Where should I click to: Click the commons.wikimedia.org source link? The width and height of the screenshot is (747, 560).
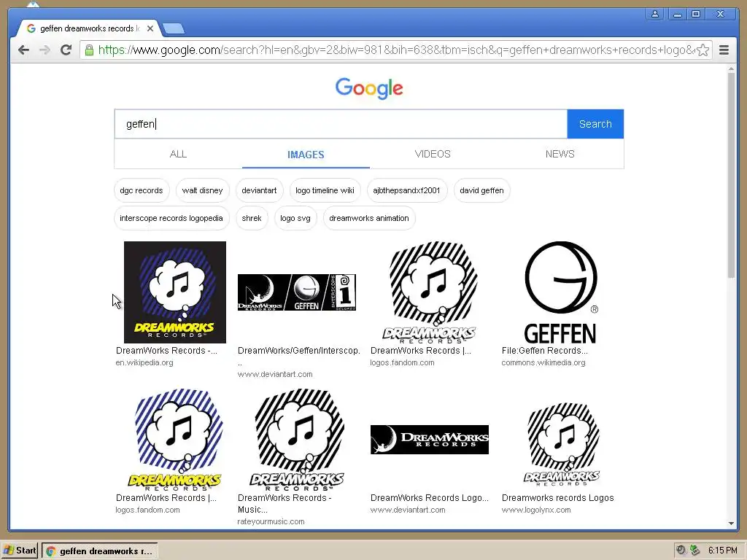(543, 363)
